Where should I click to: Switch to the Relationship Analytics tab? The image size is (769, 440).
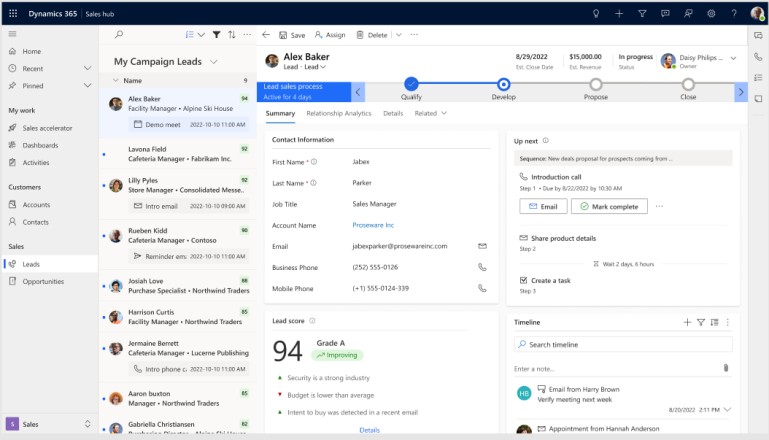tap(338, 114)
